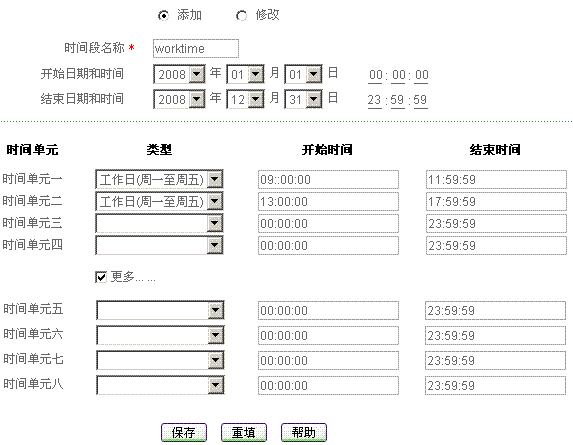Click the 时间单元六 start time field
This screenshot has height=445, width=573.
point(328,335)
